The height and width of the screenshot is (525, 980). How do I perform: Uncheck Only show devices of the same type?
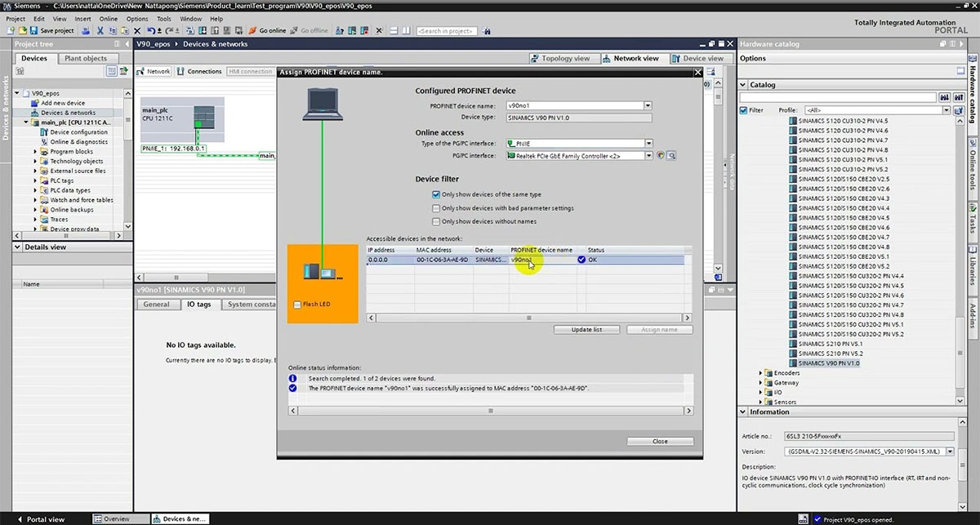click(x=436, y=195)
